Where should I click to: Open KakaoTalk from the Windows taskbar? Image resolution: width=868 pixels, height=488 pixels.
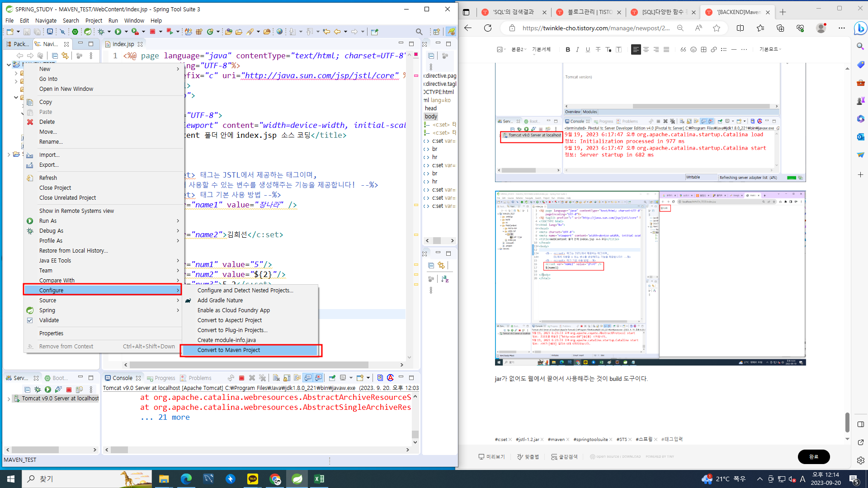pos(253,479)
